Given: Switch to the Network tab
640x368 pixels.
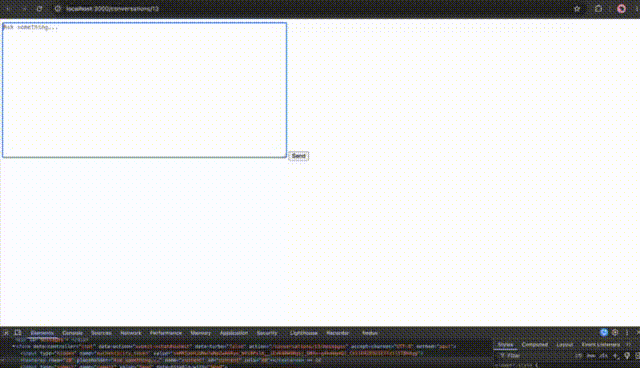Looking at the screenshot, I should [131, 333].
